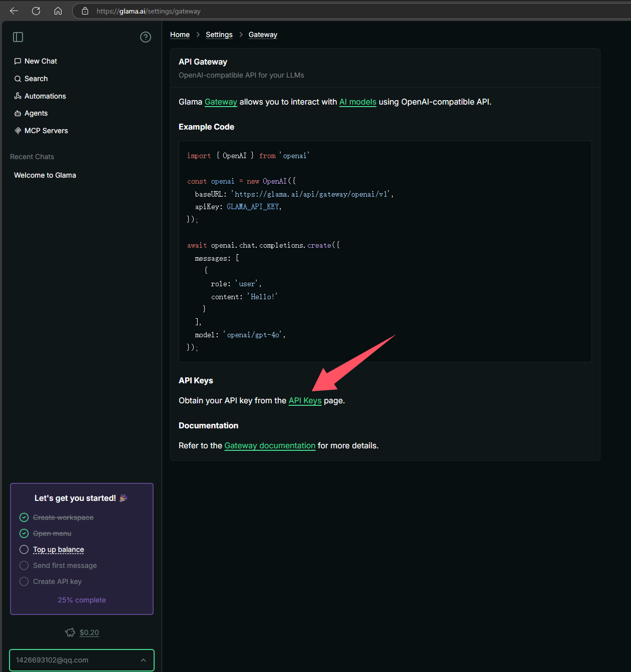Toggle the sidebar panel icon

(18, 37)
